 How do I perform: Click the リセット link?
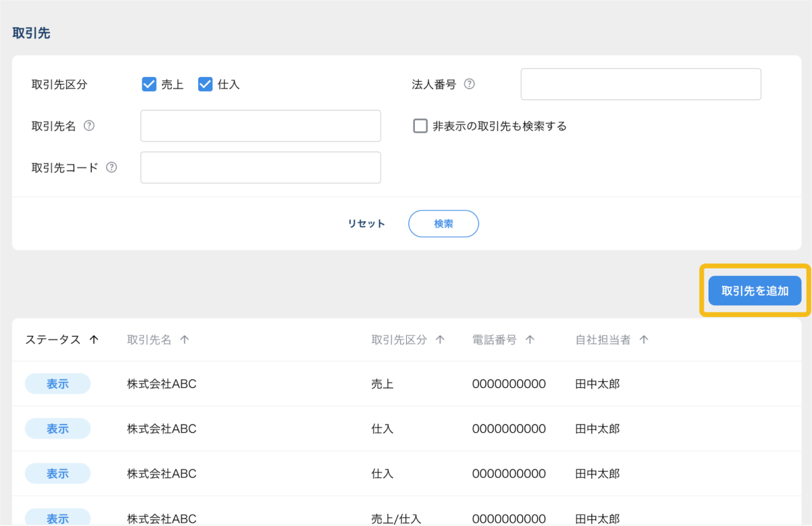click(366, 224)
